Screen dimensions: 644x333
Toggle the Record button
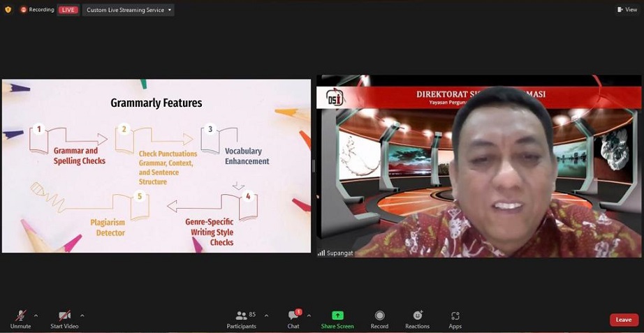[379, 316]
